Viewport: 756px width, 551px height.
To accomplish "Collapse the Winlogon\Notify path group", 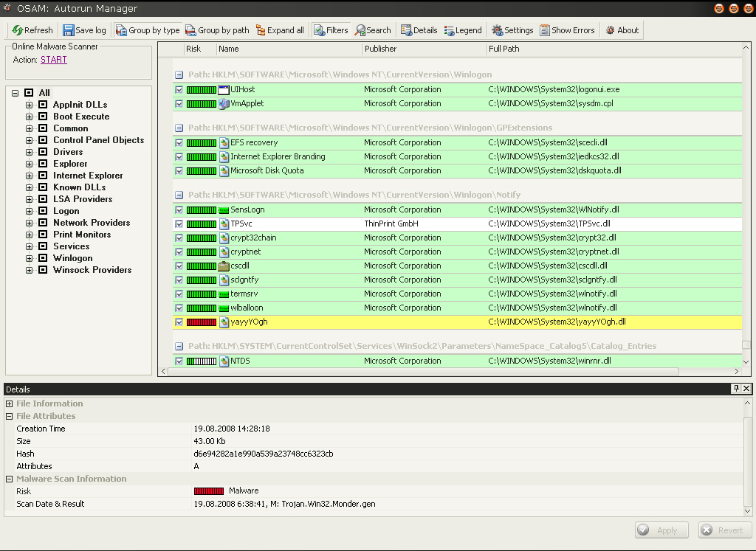I will (179, 195).
